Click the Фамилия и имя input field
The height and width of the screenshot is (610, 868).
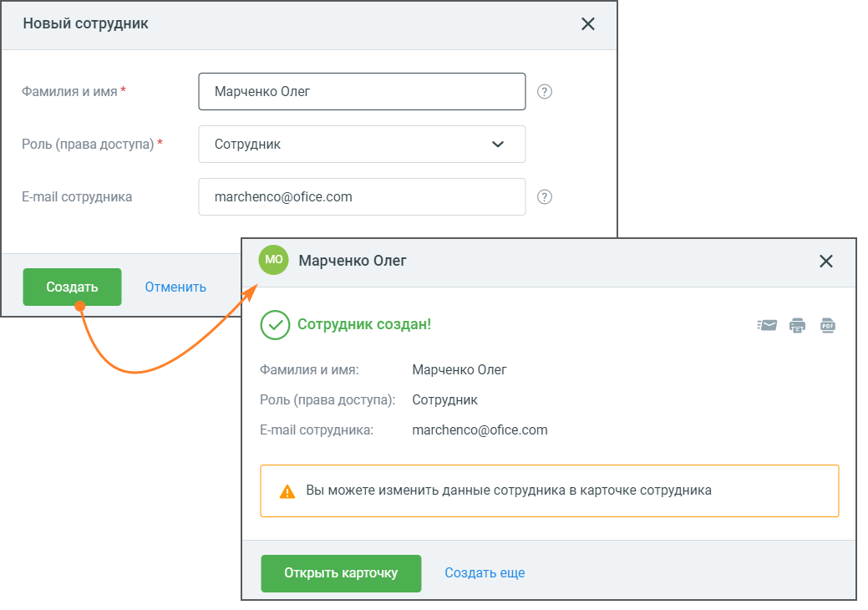click(362, 91)
